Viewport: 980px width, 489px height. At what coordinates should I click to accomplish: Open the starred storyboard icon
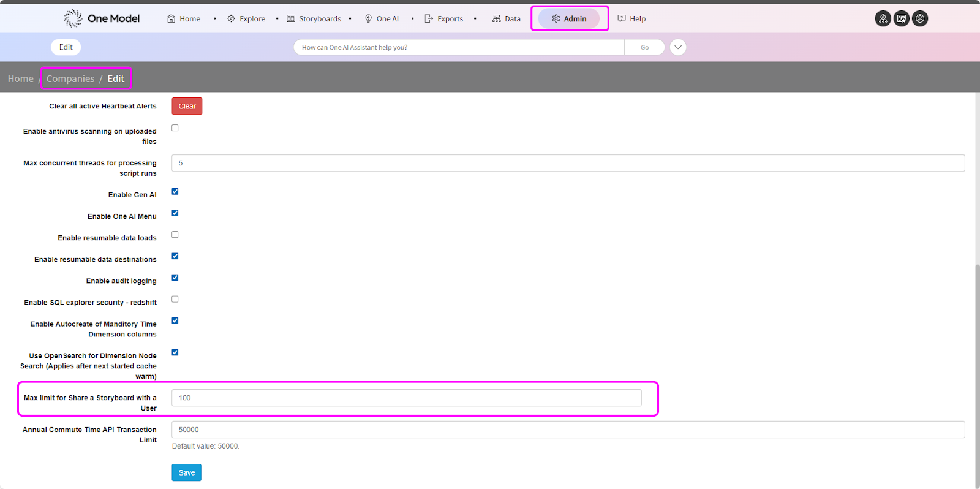(901, 18)
